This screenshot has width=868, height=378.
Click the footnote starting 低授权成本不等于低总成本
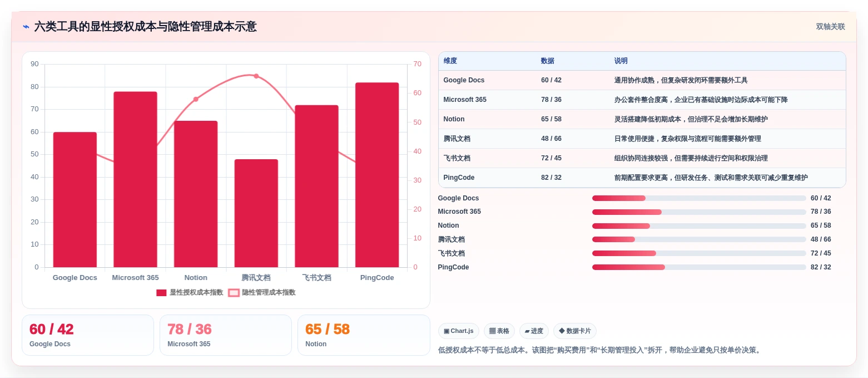click(x=599, y=350)
